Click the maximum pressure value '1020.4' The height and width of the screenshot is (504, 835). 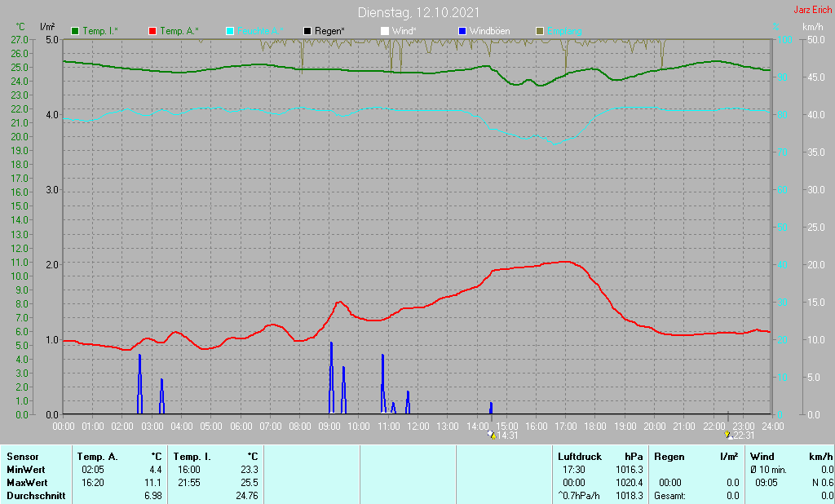click(x=630, y=483)
